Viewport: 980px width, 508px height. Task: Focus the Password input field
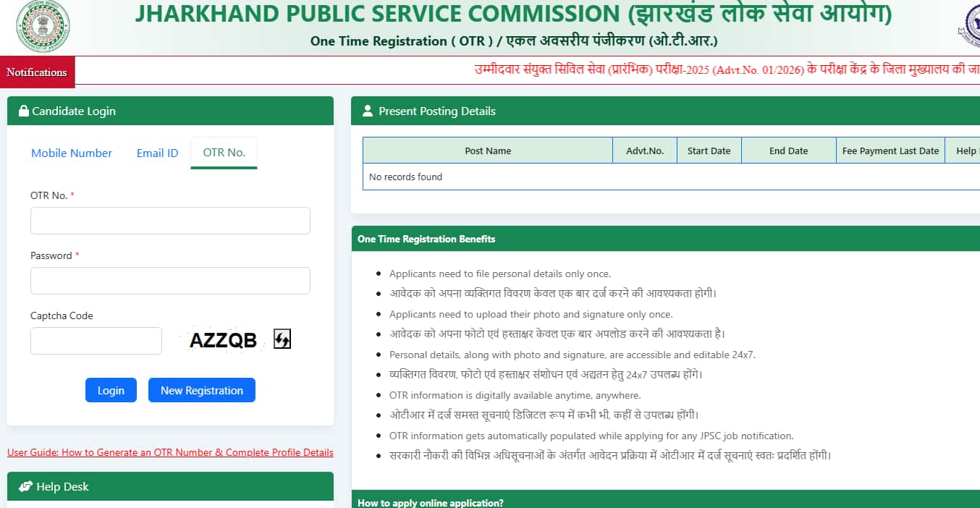(170, 281)
